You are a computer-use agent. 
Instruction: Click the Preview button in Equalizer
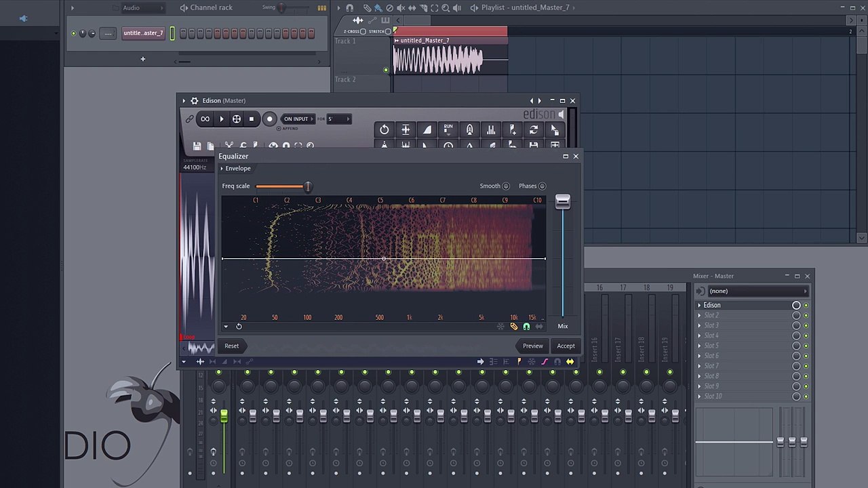click(532, 346)
